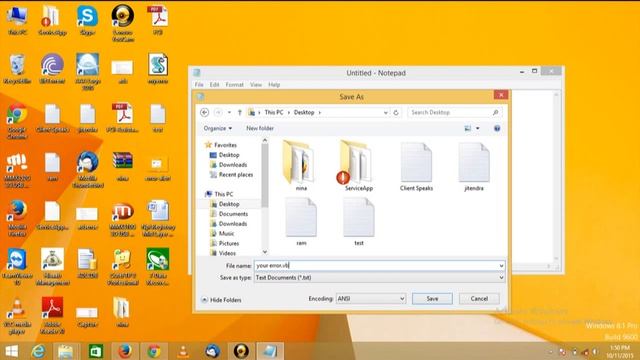Select the This PC desktop icon
The image size is (640, 360).
coord(17,20)
